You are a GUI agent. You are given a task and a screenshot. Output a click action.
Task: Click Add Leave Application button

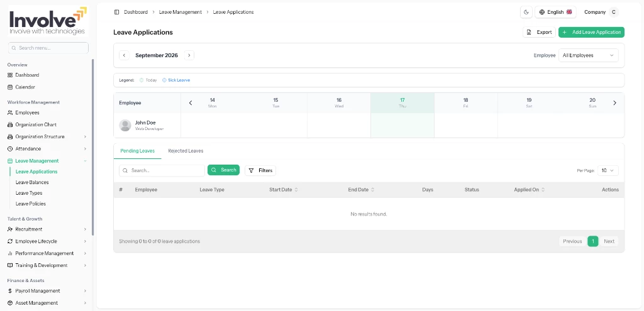point(591,32)
